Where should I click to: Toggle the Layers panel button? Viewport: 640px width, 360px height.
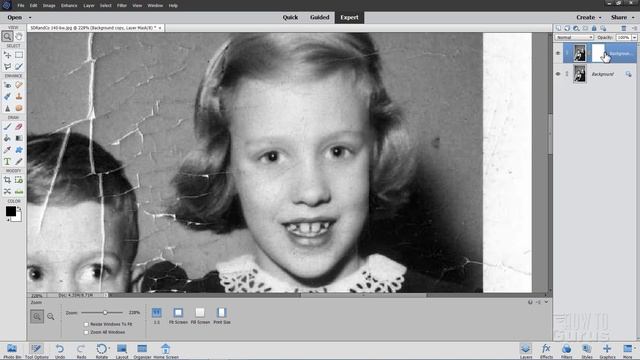[x=526, y=351]
